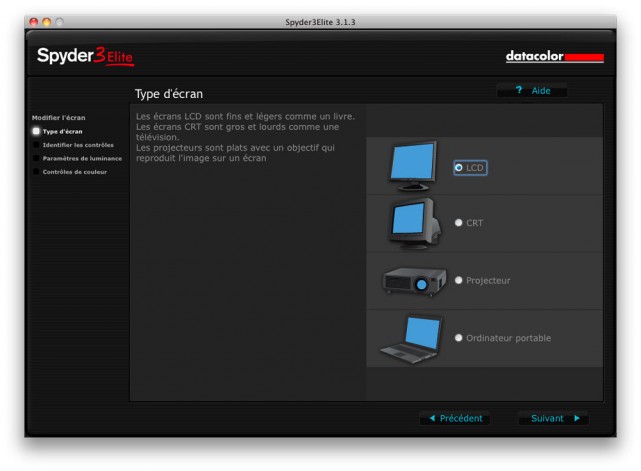
Task: Close the window with the red button
Action: pos(34,22)
